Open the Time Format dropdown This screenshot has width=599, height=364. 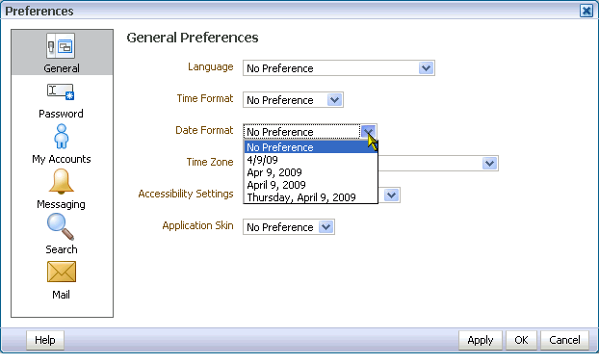293,100
